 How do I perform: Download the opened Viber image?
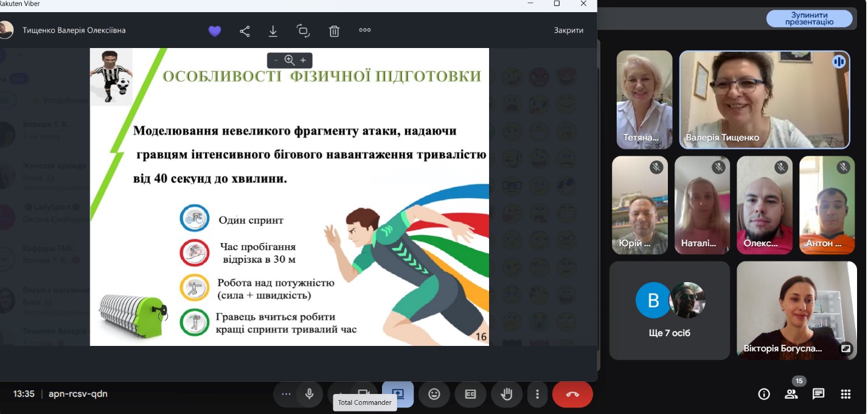tap(273, 31)
